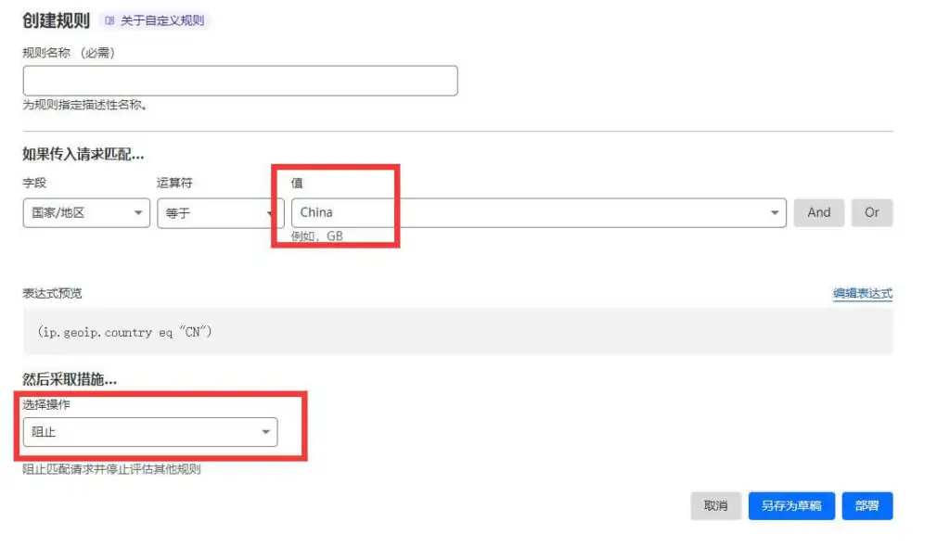This screenshot has width=950, height=560.
Task: Deploy the rule with 部署 button
Action: coord(867,506)
